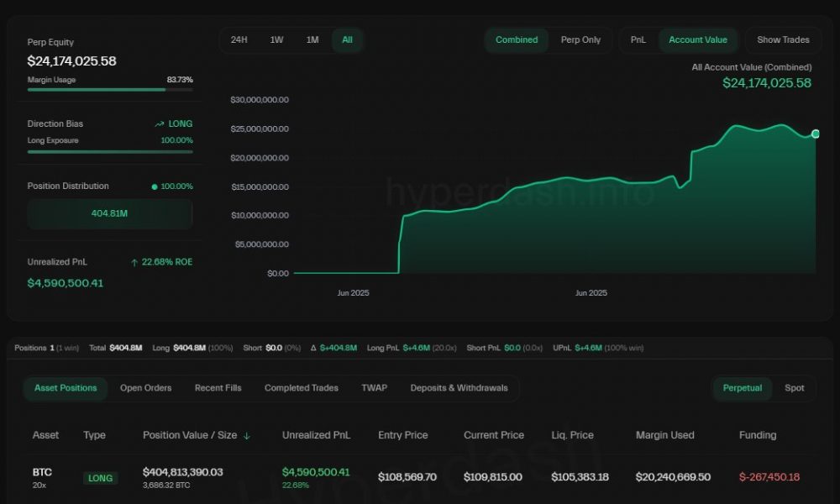Select the 1W time range
The height and width of the screenshot is (504, 840).
point(276,39)
